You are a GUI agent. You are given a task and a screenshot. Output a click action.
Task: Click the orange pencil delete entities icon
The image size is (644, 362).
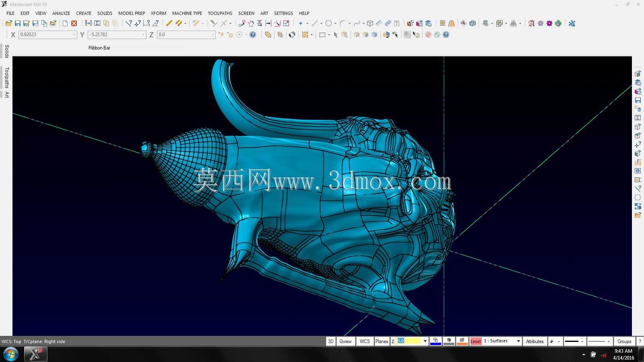pyautogui.click(x=169, y=23)
